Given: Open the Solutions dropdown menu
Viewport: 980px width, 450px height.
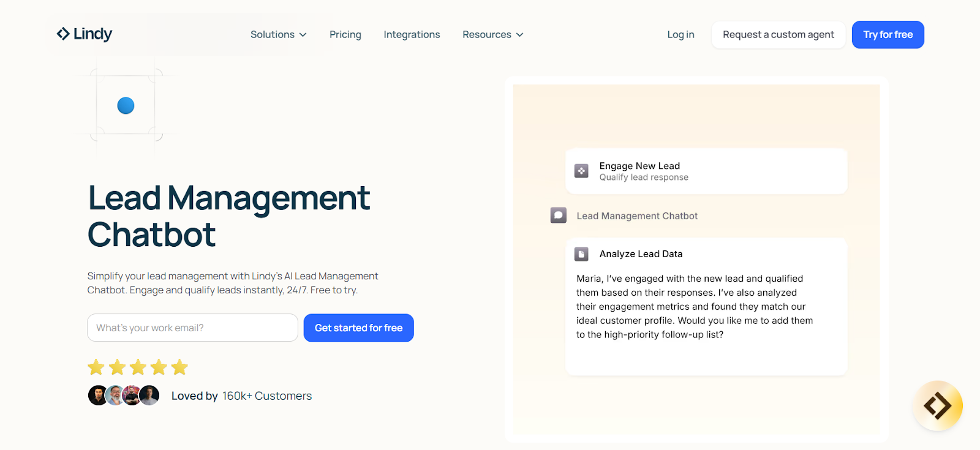Looking at the screenshot, I should pyautogui.click(x=278, y=34).
